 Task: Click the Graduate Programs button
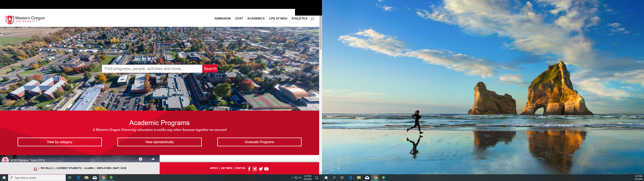coord(259,142)
